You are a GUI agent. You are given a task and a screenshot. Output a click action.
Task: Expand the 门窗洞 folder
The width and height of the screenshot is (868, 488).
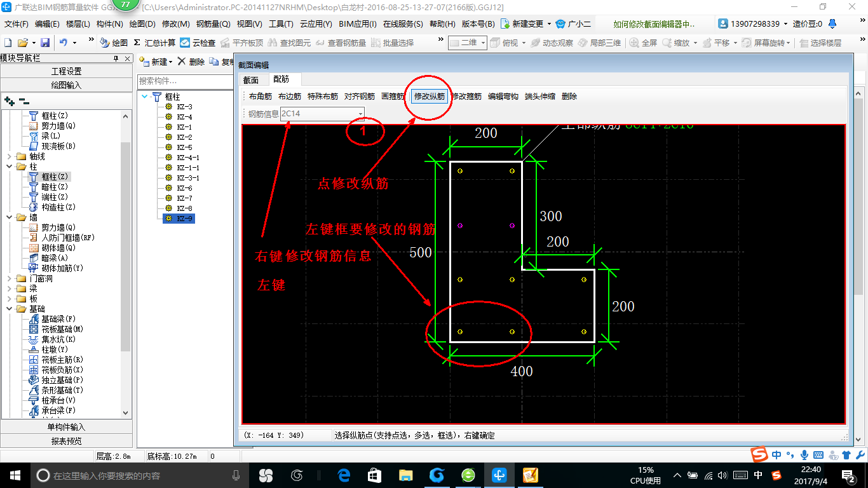point(9,278)
